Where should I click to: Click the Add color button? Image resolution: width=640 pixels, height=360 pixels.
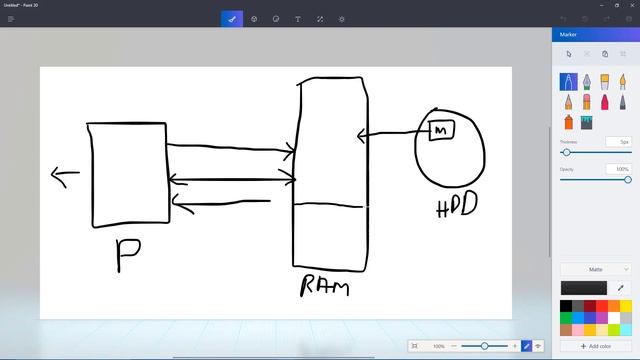point(596,346)
